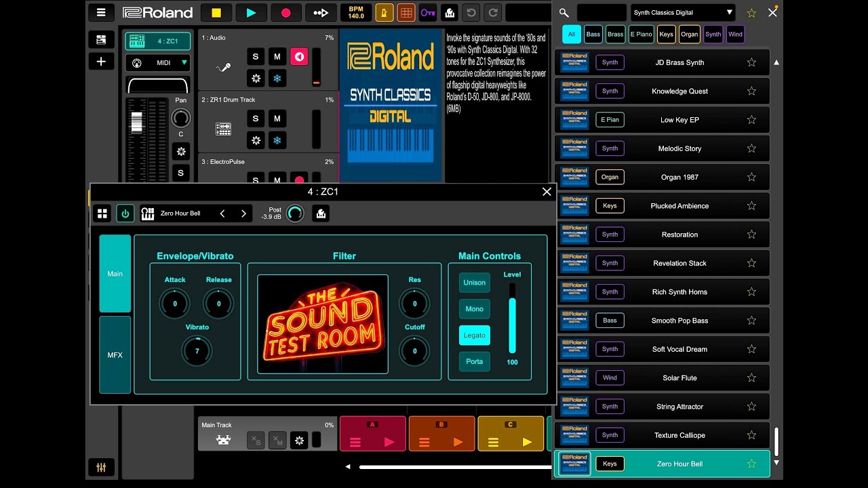
Task: Click the purple key icon
Action: pyautogui.click(x=427, y=12)
